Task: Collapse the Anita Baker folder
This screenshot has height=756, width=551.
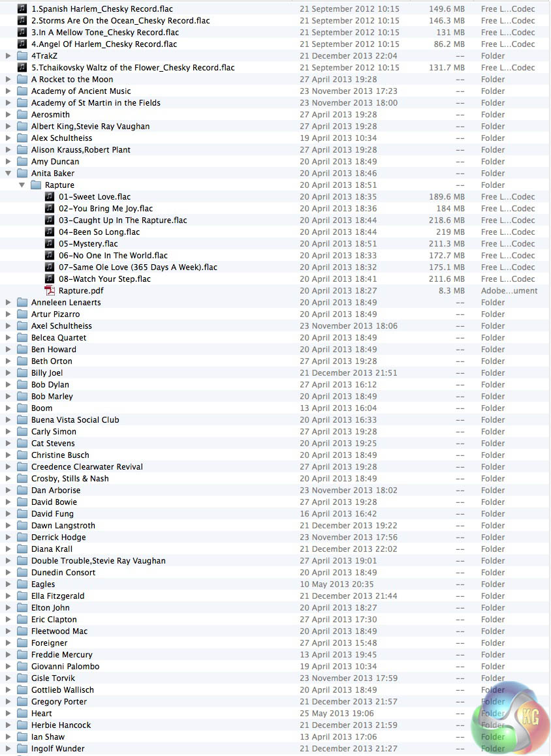Action: tap(8, 173)
